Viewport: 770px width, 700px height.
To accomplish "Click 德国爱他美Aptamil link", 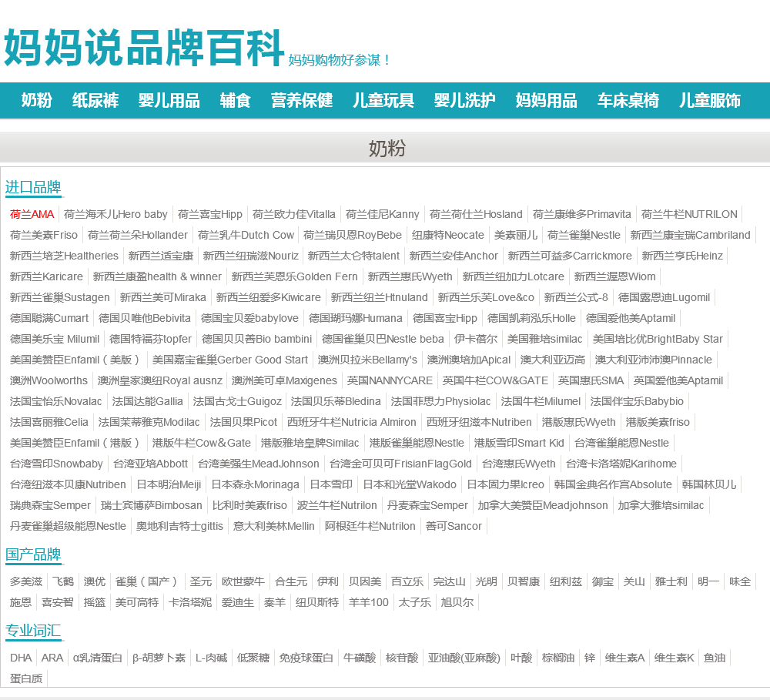I will 631,318.
